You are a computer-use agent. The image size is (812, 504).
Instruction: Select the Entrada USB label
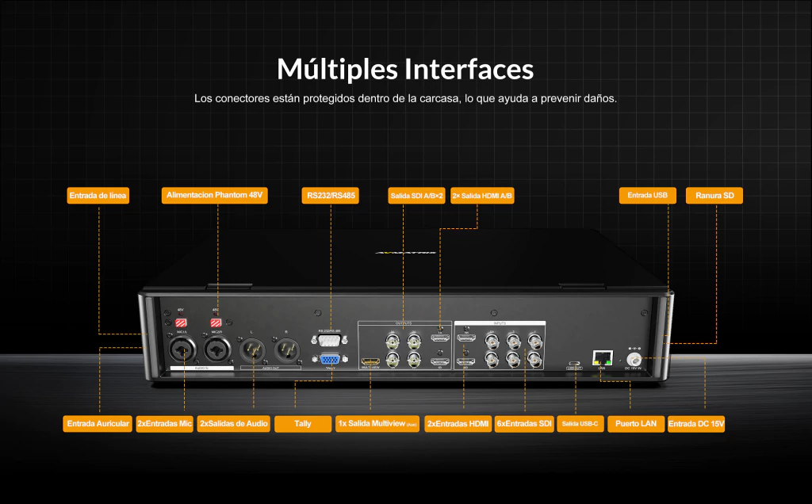pyautogui.click(x=647, y=195)
